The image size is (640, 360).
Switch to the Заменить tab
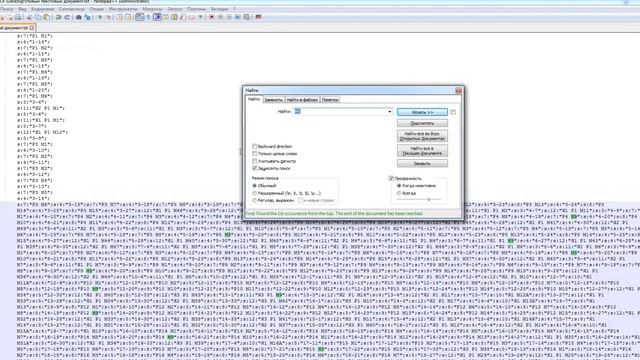click(x=273, y=100)
